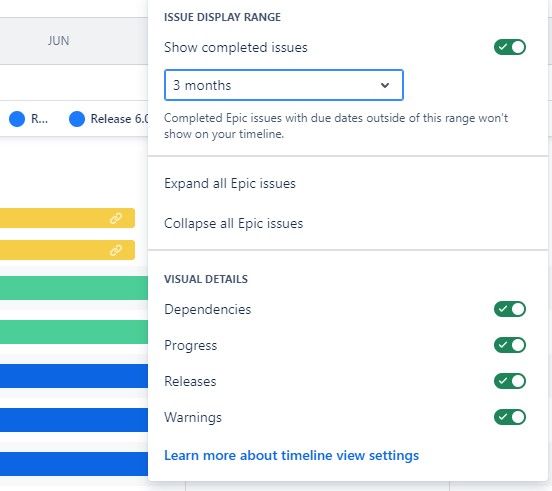Click link icon on upper yellow bar

click(x=116, y=218)
